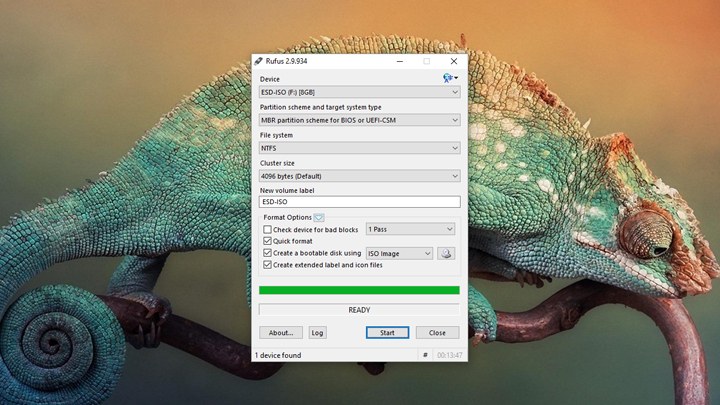Click the '1 device found' status text
Screen dimensions: 720x405
(278, 355)
